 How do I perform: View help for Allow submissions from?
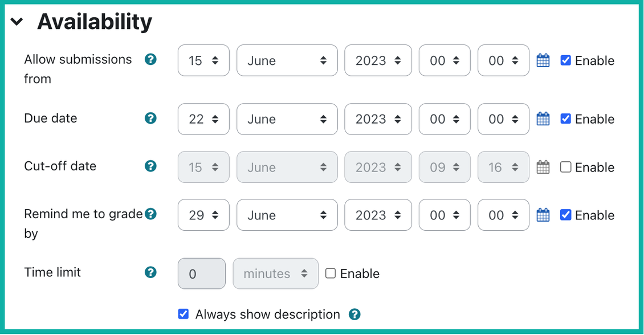click(x=150, y=59)
